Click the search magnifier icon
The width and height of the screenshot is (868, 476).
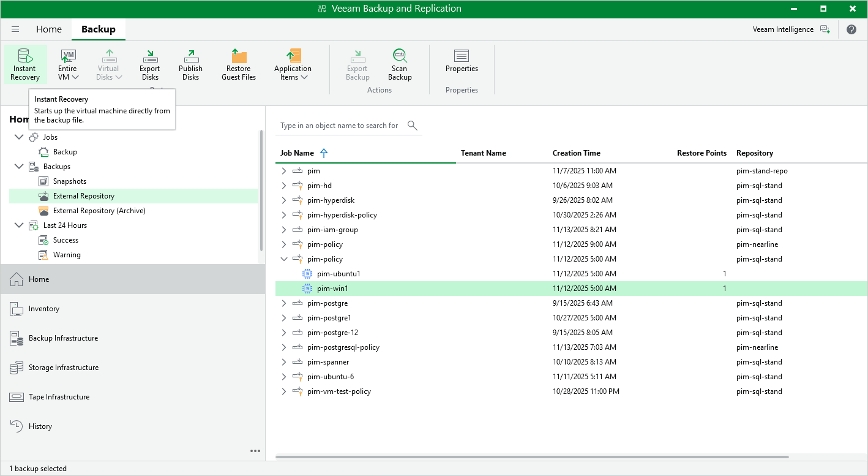coord(413,126)
